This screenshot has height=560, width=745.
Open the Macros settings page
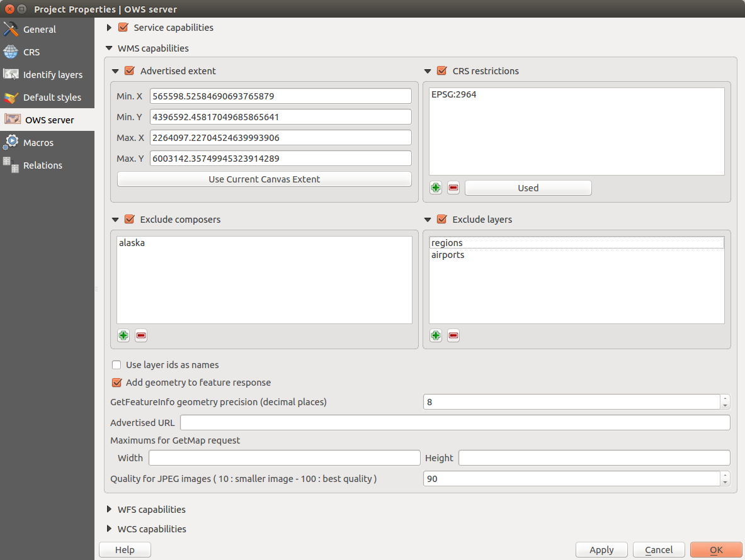pos(38,143)
